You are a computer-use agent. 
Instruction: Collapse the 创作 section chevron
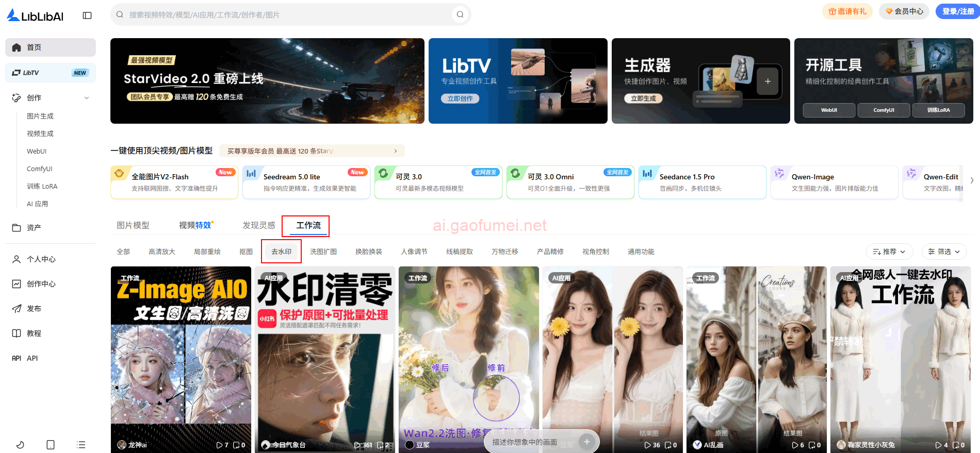click(87, 98)
